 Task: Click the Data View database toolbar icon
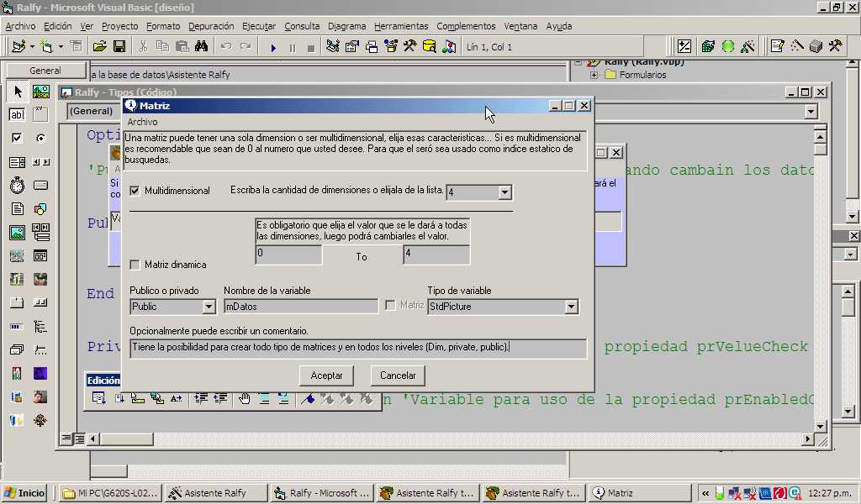click(429, 46)
